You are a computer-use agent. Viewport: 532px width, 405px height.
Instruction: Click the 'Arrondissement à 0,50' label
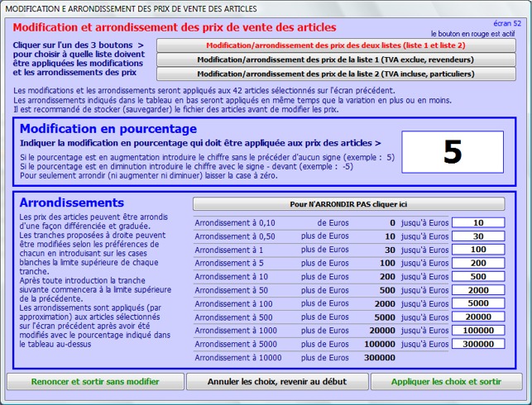click(x=235, y=236)
